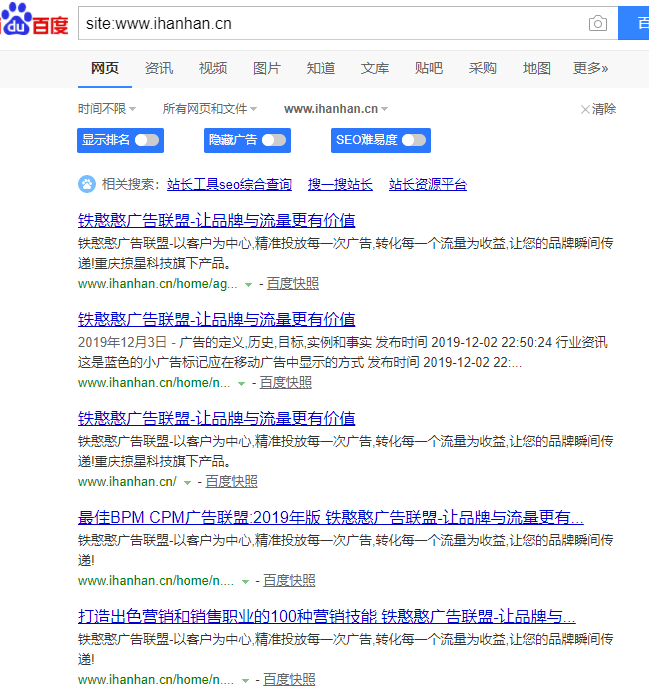Screen dimensions: 649x687
Task: Expand arrow after fourth result URL (最佳BPM CPM)
Action: (x=245, y=582)
